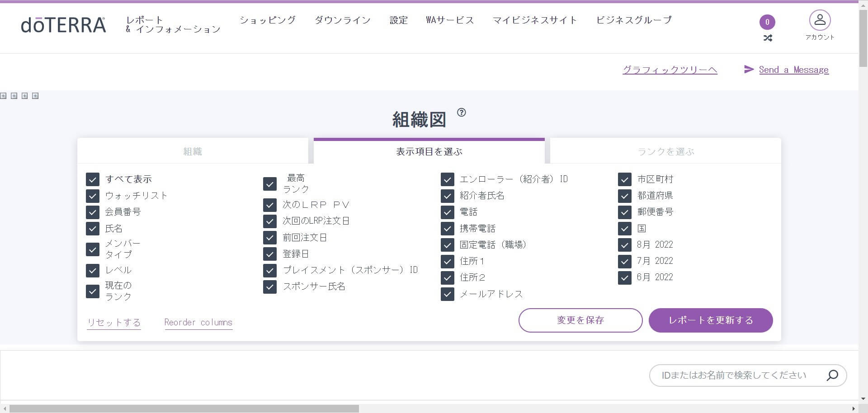Expand the fourth plus box at top left
This screenshot has height=413, width=868.
tap(36, 96)
